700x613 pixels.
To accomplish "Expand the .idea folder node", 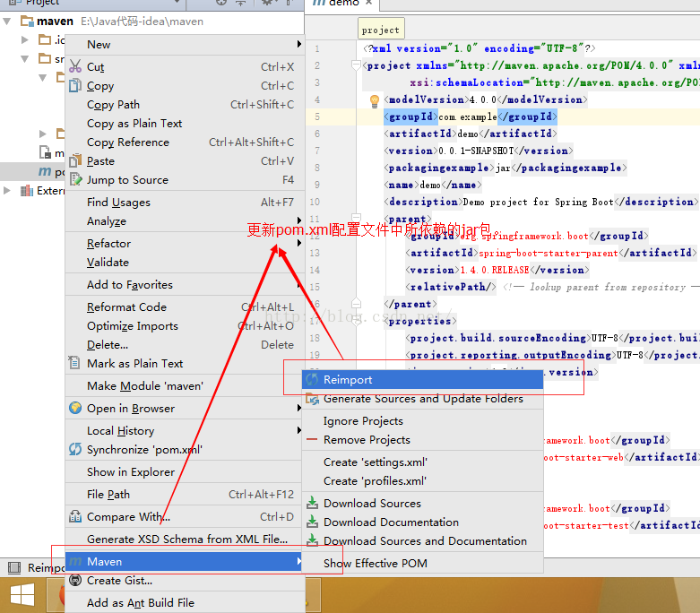I will pos(25,39).
